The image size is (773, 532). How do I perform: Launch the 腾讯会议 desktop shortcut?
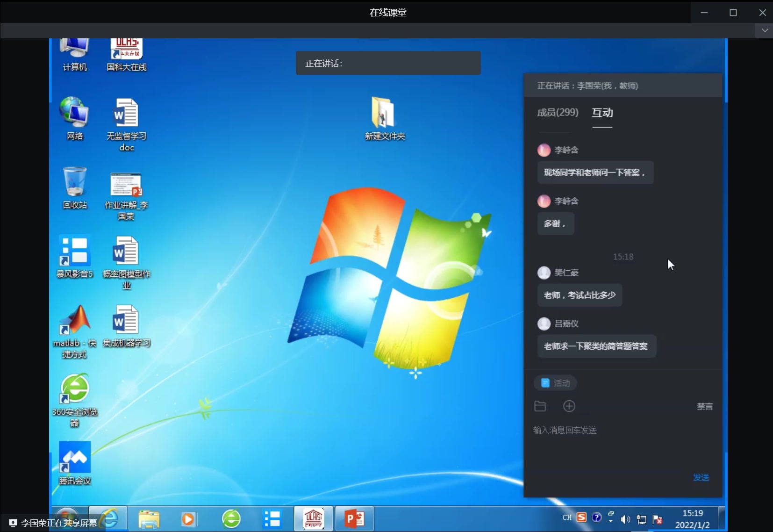(x=75, y=463)
